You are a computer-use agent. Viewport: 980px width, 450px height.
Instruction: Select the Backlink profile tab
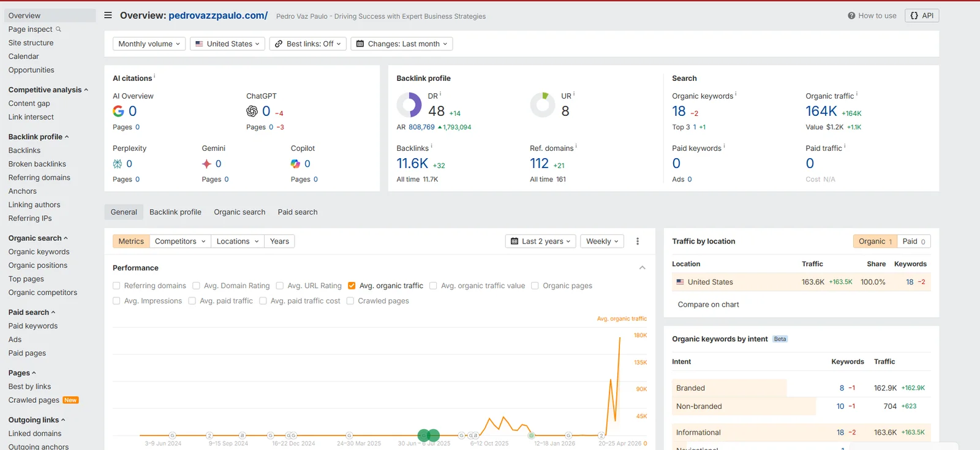pyautogui.click(x=175, y=212)
